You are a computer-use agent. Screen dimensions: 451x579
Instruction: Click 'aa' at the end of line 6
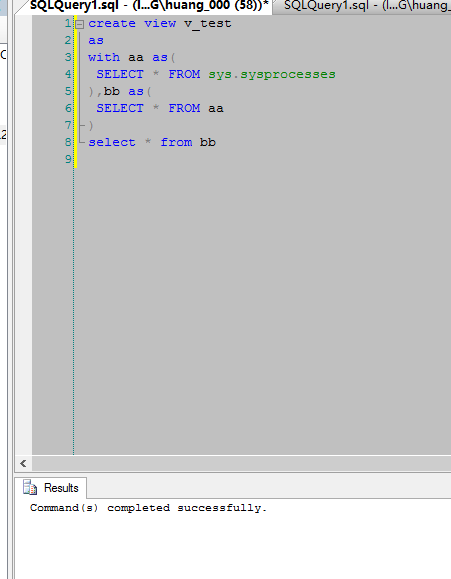coord(216,108)
